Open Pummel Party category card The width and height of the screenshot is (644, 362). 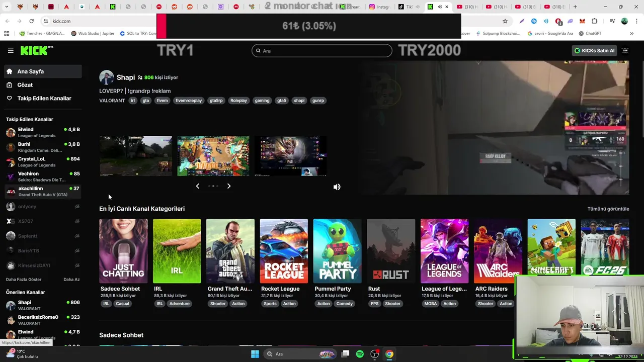point(337,251)
